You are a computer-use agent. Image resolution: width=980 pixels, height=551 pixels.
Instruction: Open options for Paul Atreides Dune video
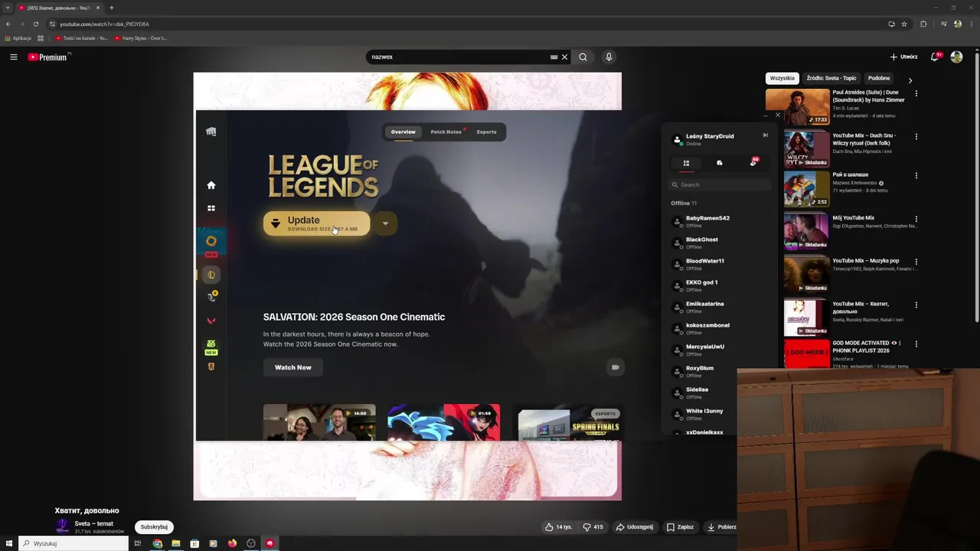[916, 93]
